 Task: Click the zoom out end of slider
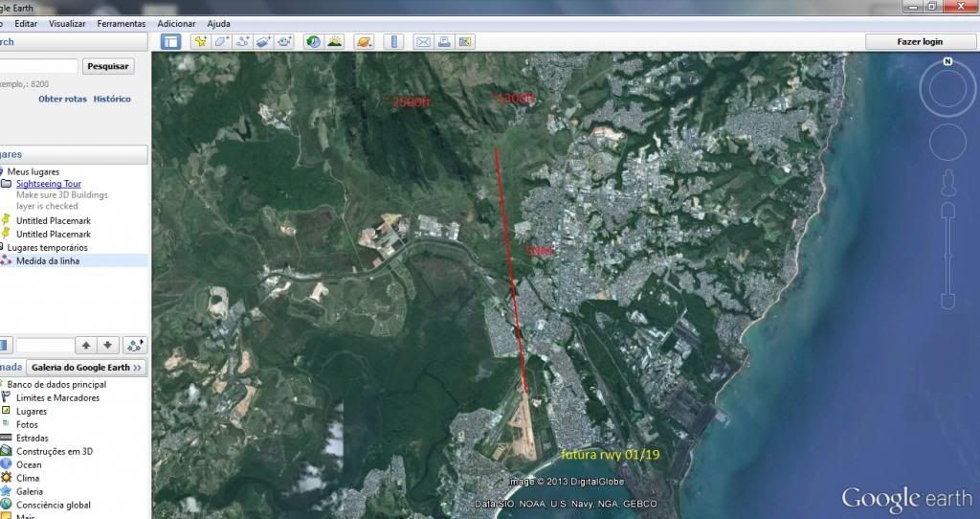[x=948, y=303]
